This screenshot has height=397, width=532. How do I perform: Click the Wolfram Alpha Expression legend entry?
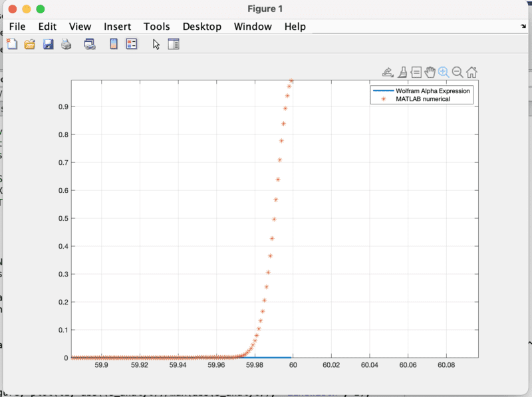[x=422, y=91]
